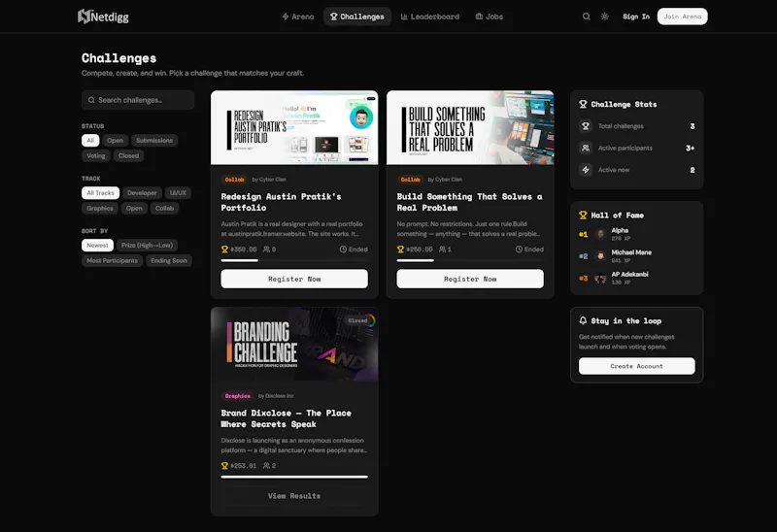The image size is (777, 532).
Task: Register Now for Redesign Portfolio challenge
Action: click(x=294, y=279)
